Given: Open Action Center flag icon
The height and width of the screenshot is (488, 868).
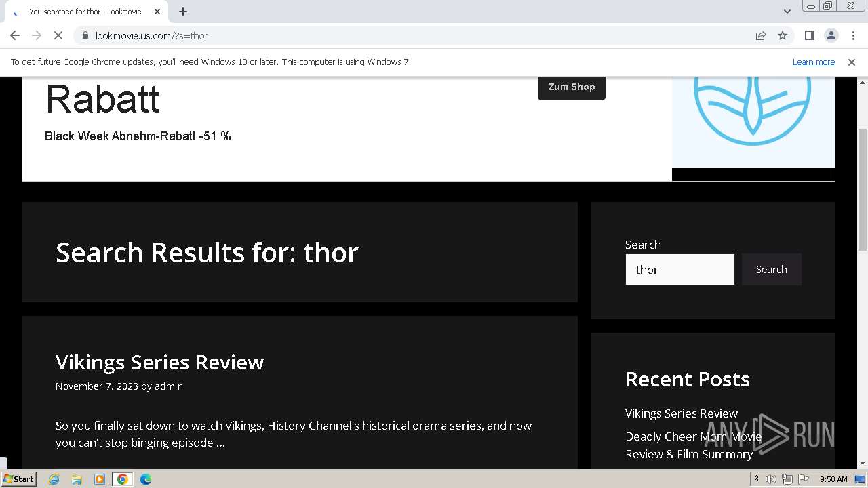Looking at the screenshot, I should (x=804, y=479).
